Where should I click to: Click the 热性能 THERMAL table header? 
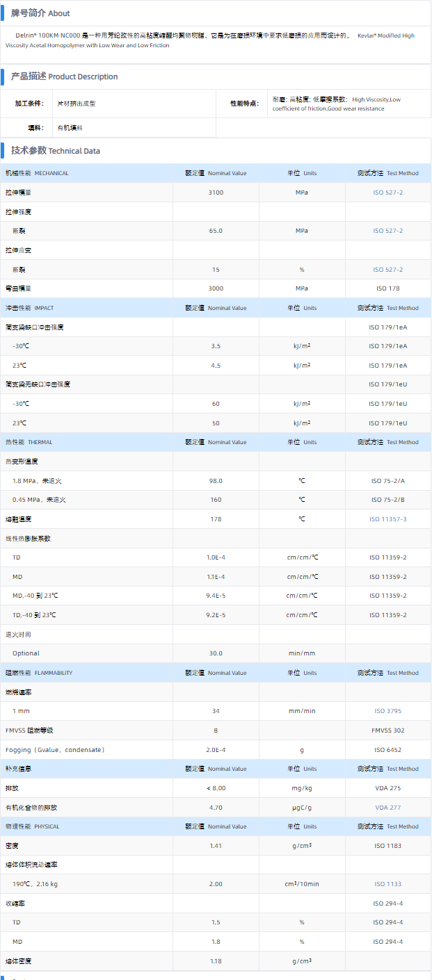[x=29, y=442]
